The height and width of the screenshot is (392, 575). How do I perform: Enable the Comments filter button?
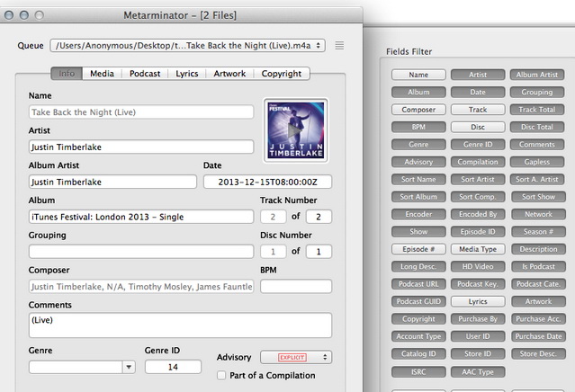pyautogui.click(x=537, y=145)
